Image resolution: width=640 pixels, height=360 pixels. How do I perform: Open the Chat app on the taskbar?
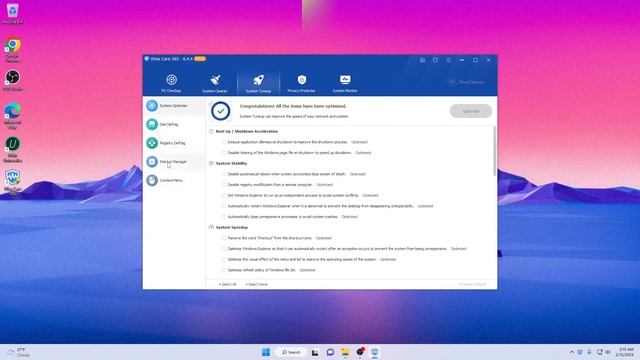click(330, 352)
